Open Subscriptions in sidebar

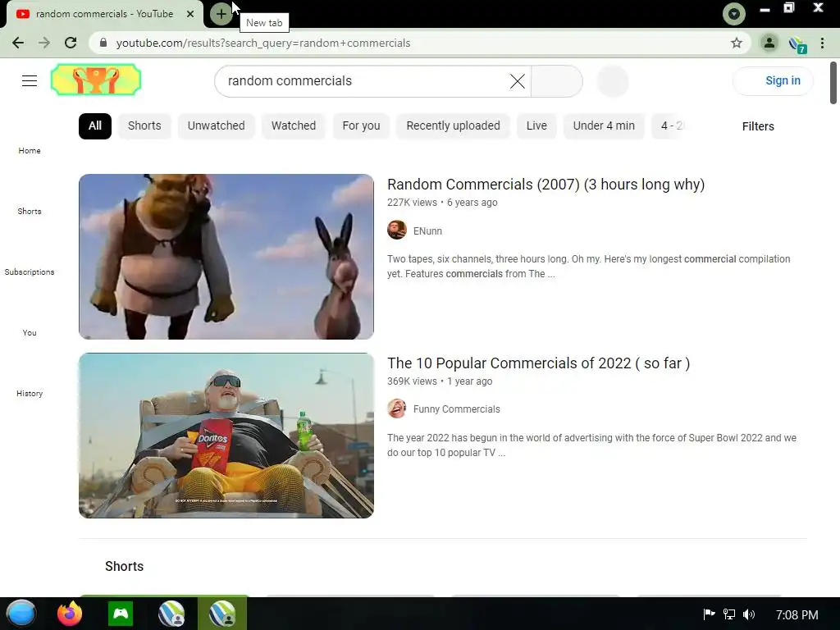pos(30,272)
